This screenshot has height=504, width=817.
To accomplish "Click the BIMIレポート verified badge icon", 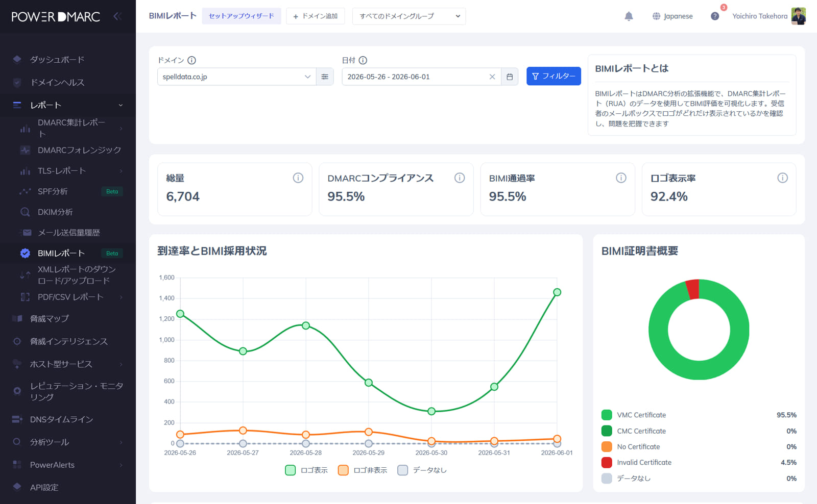I will [25, 253].
